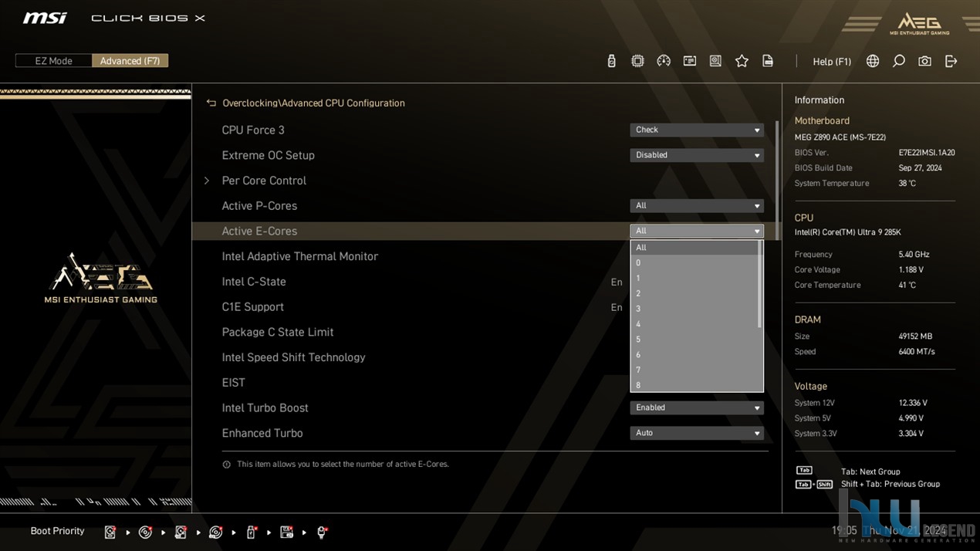Choose option 6 in E-Cores list

694,355
